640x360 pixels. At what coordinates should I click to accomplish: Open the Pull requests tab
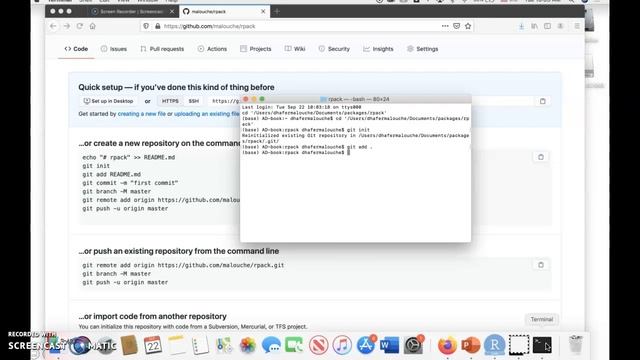coord(162,49)
